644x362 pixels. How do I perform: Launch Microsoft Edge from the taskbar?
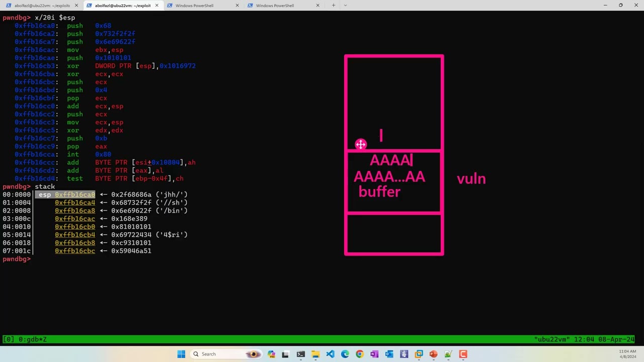coord(345,354)
